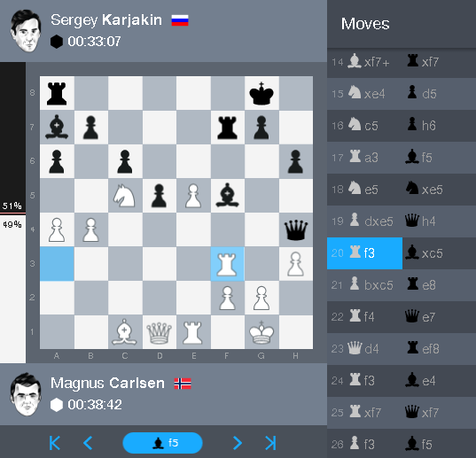Select the highlighted white rook on f3
The image size is (476, 458).
[227, 264]
